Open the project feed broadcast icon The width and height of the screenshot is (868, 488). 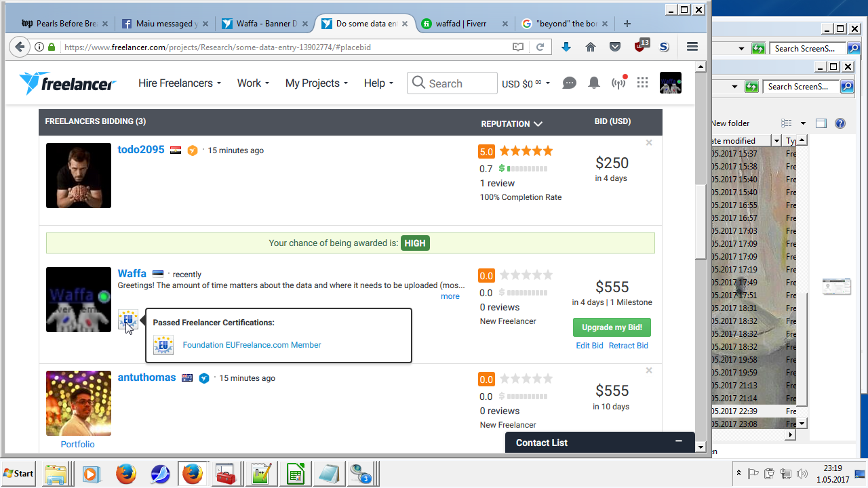point(618,83)
